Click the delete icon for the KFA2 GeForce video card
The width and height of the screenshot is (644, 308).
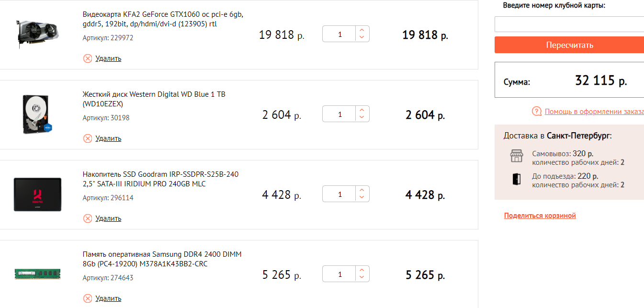(88, 58)
